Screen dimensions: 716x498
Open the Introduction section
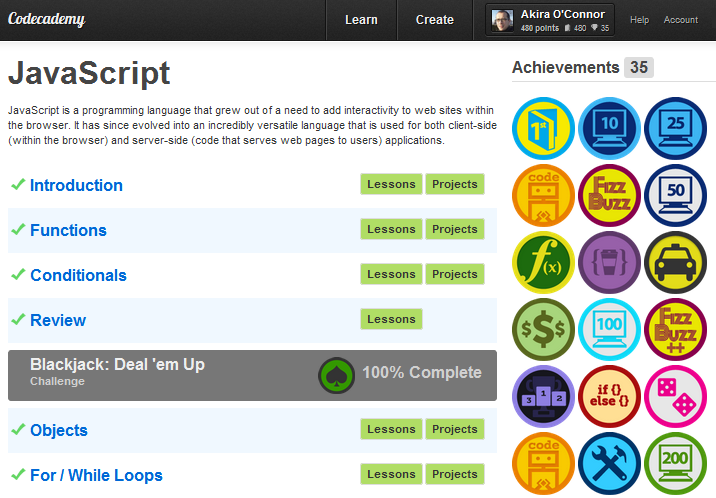click(x=76, y=185)
